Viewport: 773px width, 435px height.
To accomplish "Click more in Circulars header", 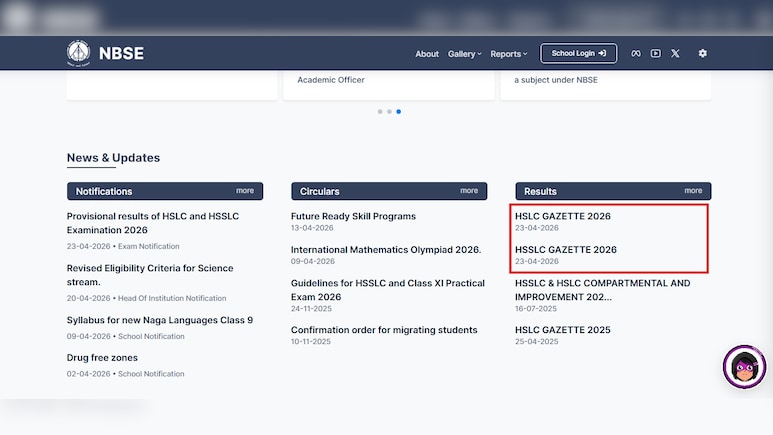I will coord(469,190).
